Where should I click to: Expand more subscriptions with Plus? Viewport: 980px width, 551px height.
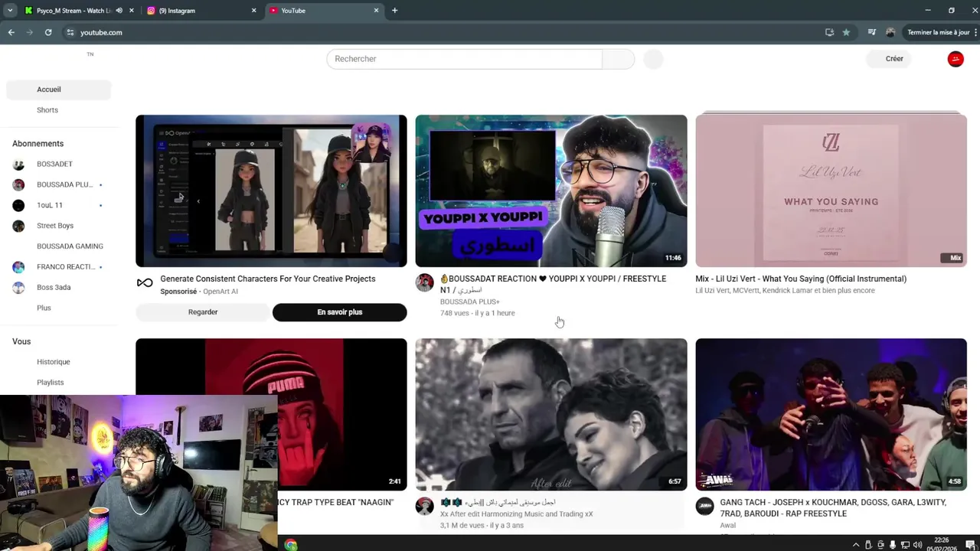pos(44,308)
